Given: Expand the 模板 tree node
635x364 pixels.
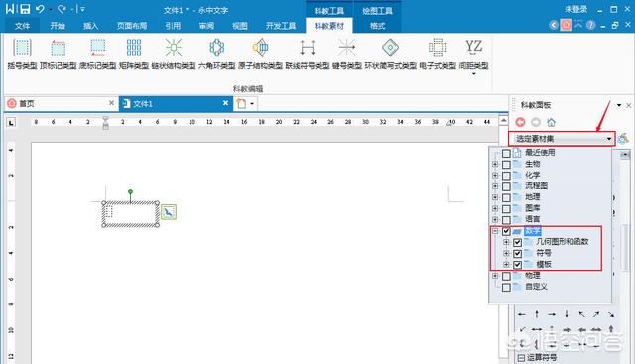Looking at the screenshot, I should click(506, 265).
